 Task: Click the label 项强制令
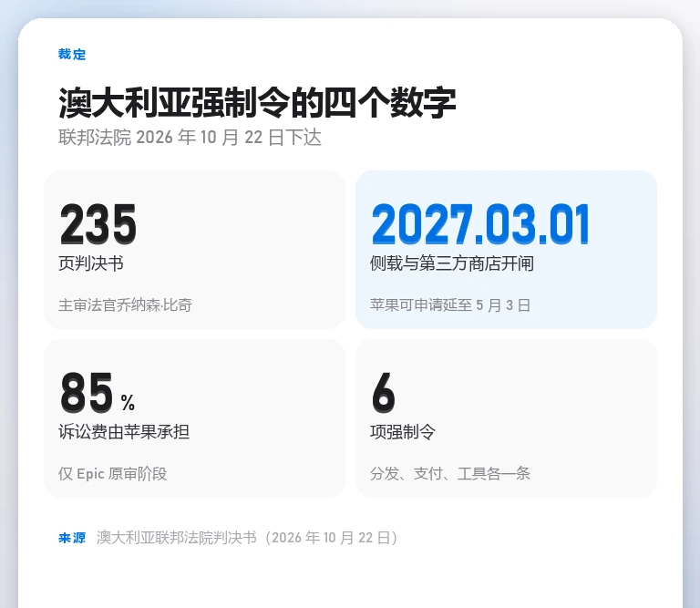pos(403,432)
